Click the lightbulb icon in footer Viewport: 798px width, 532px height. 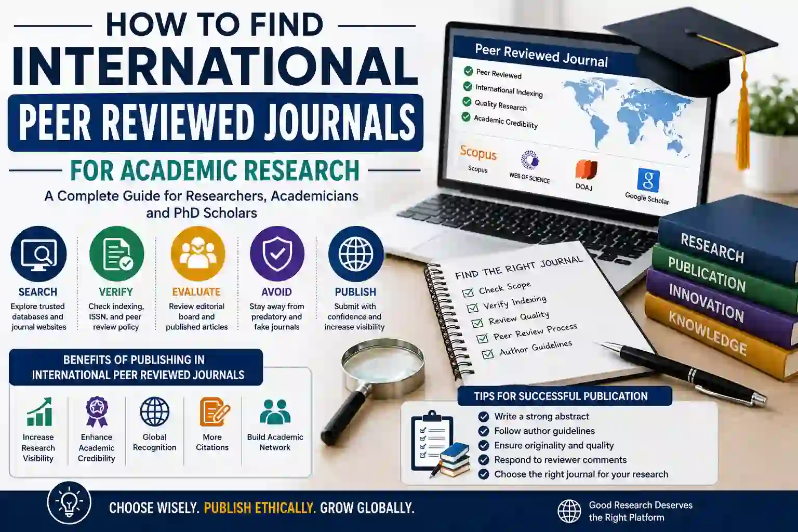pos(69,502)
